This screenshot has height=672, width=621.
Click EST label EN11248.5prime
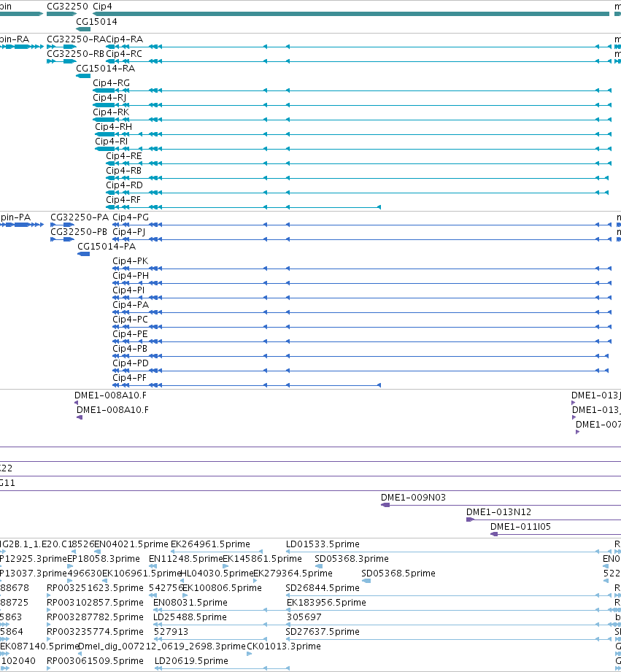click(x=185, y=559)
